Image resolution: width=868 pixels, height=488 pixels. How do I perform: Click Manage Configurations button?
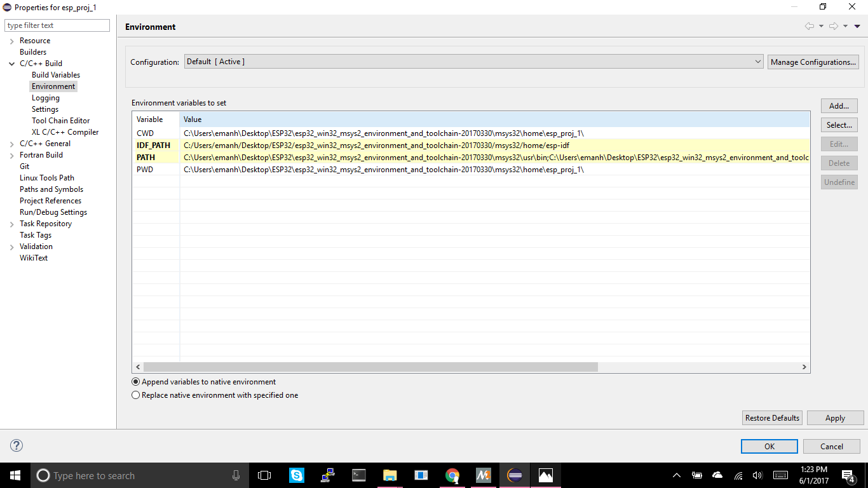click(813, 62)
